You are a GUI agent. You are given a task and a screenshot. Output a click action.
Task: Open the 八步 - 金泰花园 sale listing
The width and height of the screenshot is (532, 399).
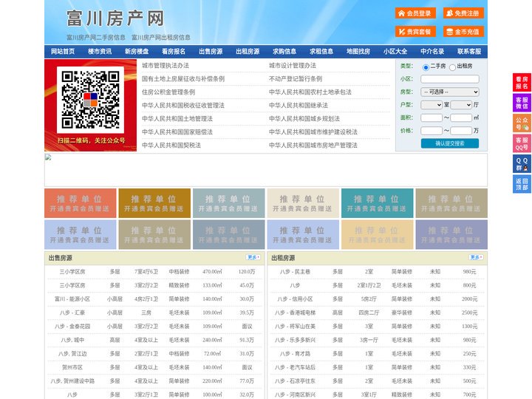[72, 327]
